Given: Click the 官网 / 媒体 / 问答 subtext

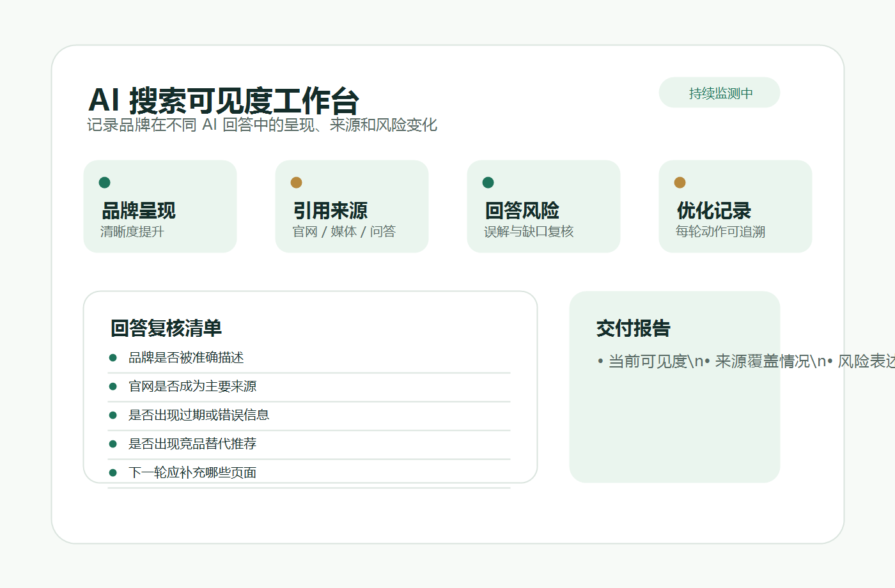Looking at the screenshot, I should [344, 231].
